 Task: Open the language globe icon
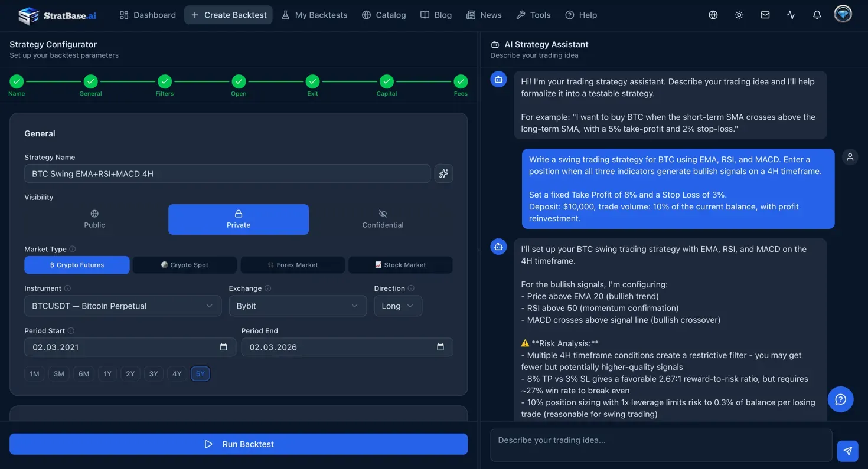713,15
